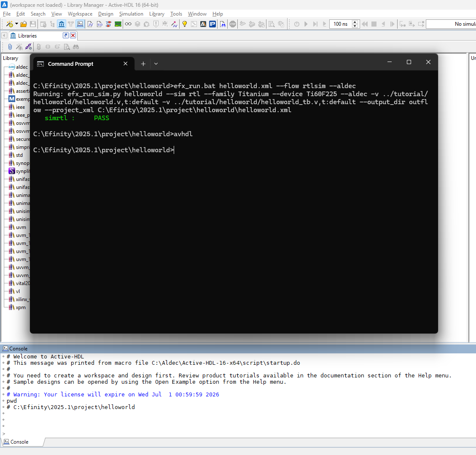
Task: Click the No simulation status field
Action: (x=451, y=24)
